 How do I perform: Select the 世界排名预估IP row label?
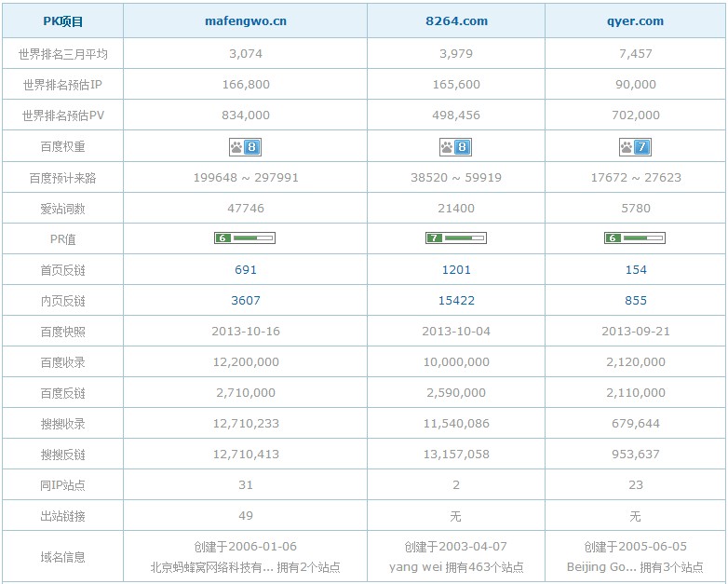(62, 85)
